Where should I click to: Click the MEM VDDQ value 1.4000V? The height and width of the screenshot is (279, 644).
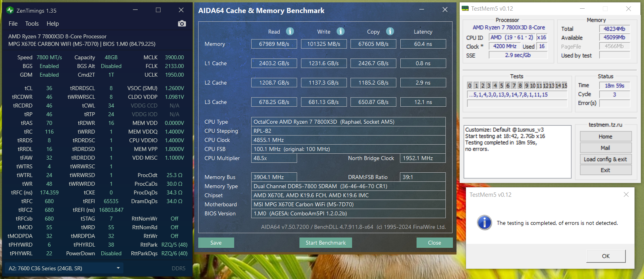coord(174,132)
